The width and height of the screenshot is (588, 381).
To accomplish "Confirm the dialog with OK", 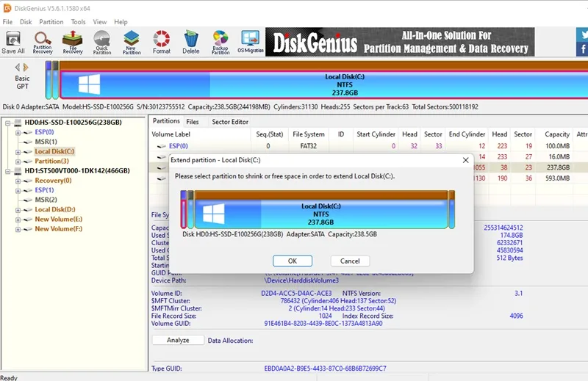I will pyautogui.click(x=292, y=261).
